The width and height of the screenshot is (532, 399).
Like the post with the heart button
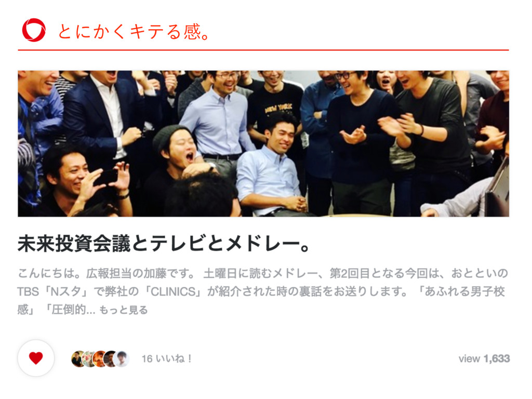point(36,358)
